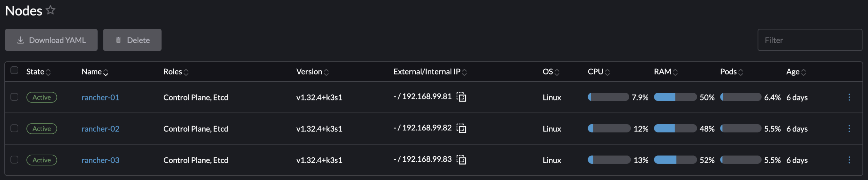Image resolution: width=868 pixels, height=180 pixels.
Task: Favorite the Nodes page with the star icon
Action: [51, 10]
